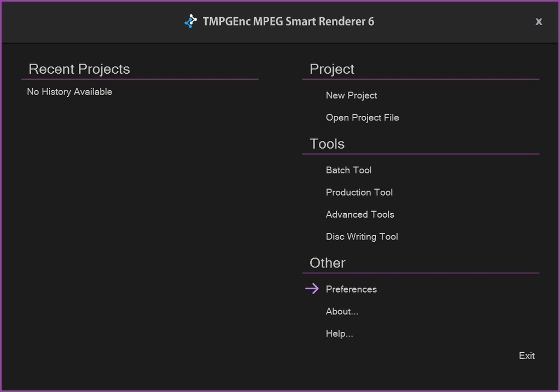Viewport: 560px width, 392px height.
Task: Open the Production Tool
Action: click(x=359, y=192)
